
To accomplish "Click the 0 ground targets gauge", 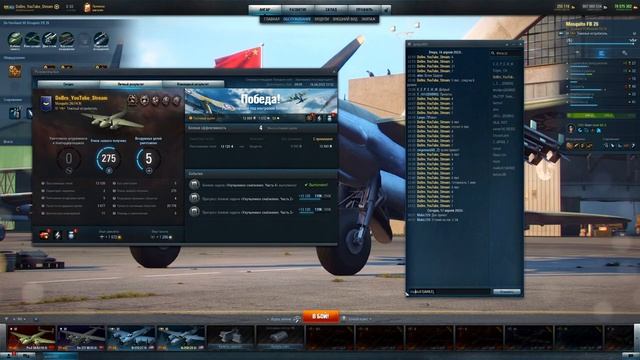I will (x=69, y=158).
